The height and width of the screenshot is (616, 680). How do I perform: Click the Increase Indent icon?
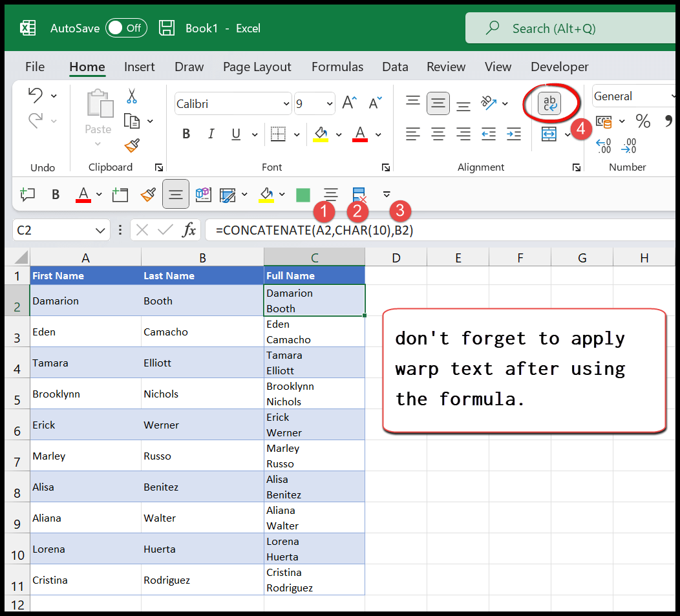(514, 134)
